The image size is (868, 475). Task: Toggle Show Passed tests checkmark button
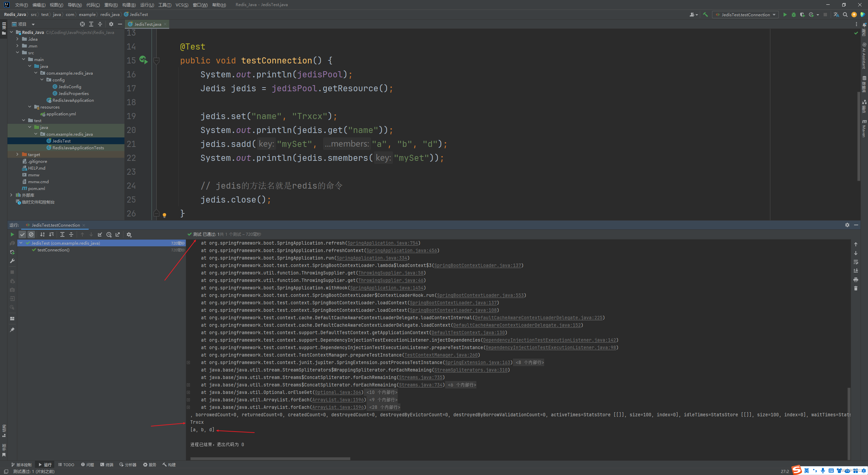[22, 234]
